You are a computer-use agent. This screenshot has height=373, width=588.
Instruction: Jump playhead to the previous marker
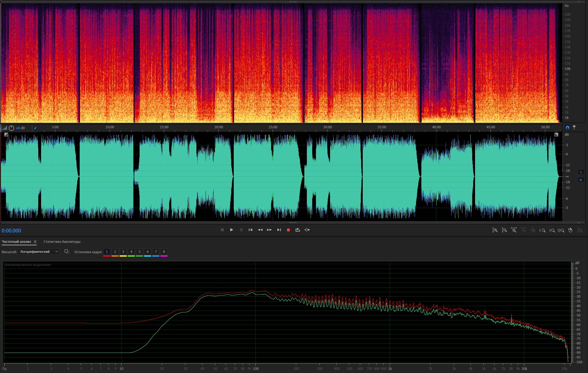250,230
